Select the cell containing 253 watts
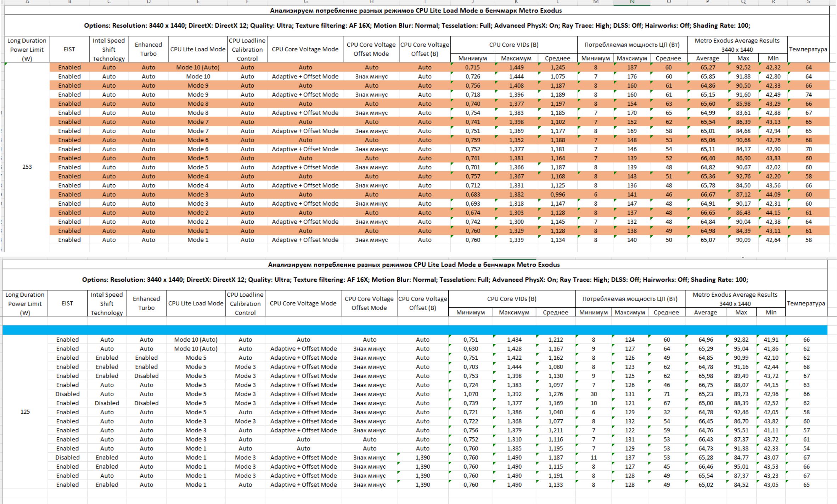Image resolution: width=837 pixels, height=504 pixels. [x=27, y=167]
